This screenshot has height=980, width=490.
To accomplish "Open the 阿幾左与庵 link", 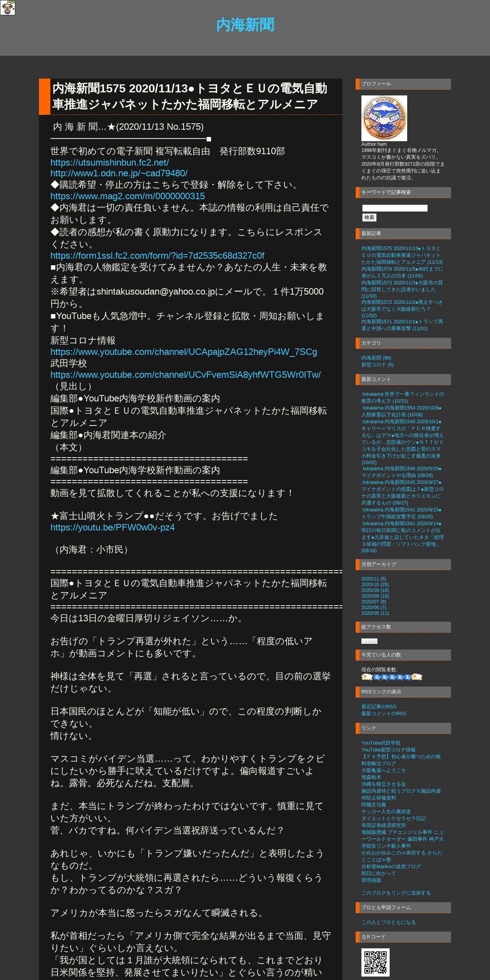I will pyautogui.click(x=374, y=805).
